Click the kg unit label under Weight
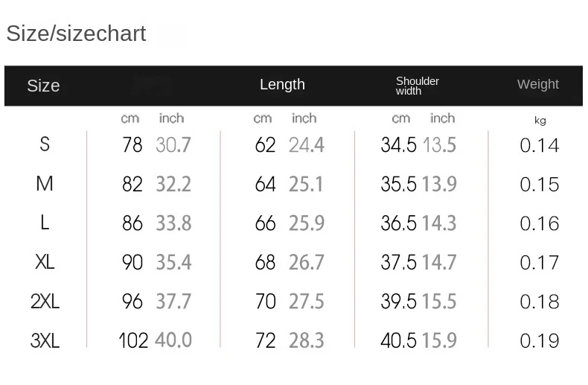Screen dimensions: 588x385 (x=540, y=121)
